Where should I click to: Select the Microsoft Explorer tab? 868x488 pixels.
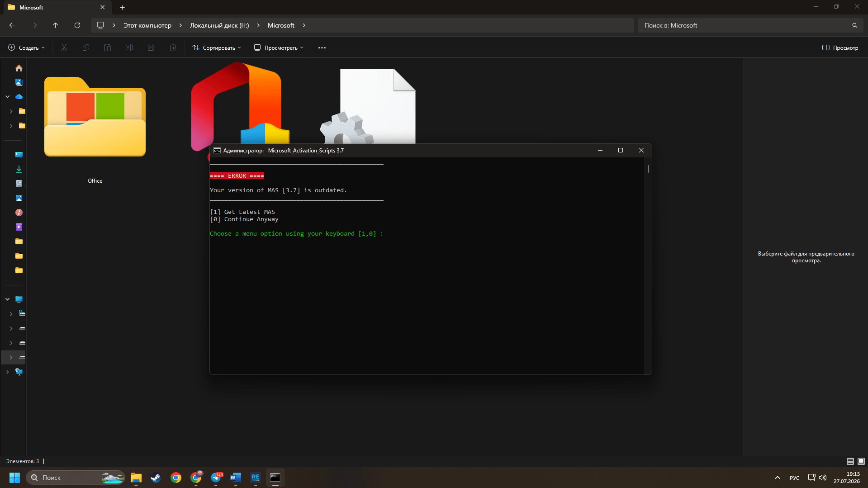tap(57, 7)
